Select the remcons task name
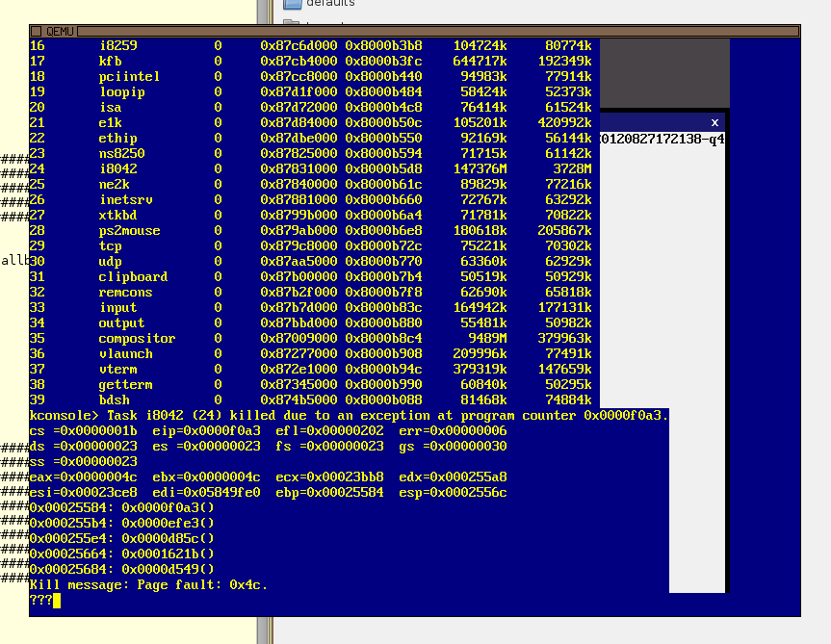The width and height of the screenshot is (831, 644). pyautogui.click(x=125, y=292)
